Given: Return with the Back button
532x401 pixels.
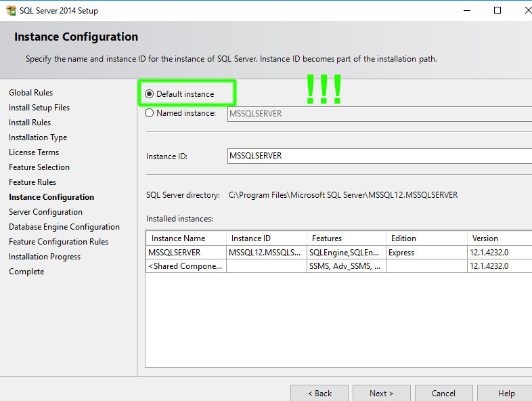Looking at the screenshot, I should coord(319,393).
